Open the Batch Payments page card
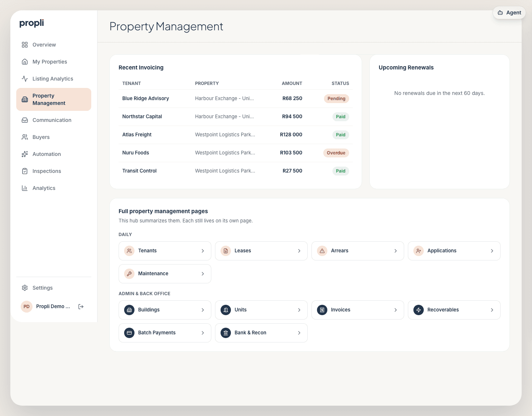This screenshot has width=532, height=416. (165, 333)
